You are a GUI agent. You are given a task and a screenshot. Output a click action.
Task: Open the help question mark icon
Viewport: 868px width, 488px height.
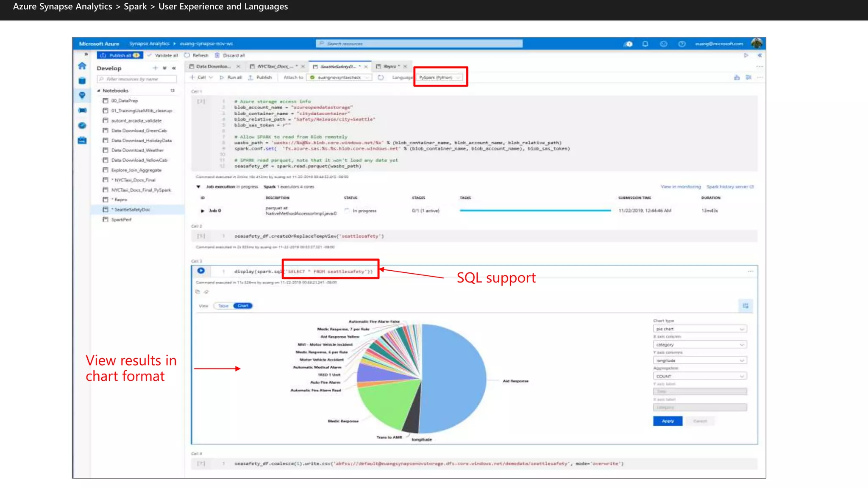tap(682, 44)
